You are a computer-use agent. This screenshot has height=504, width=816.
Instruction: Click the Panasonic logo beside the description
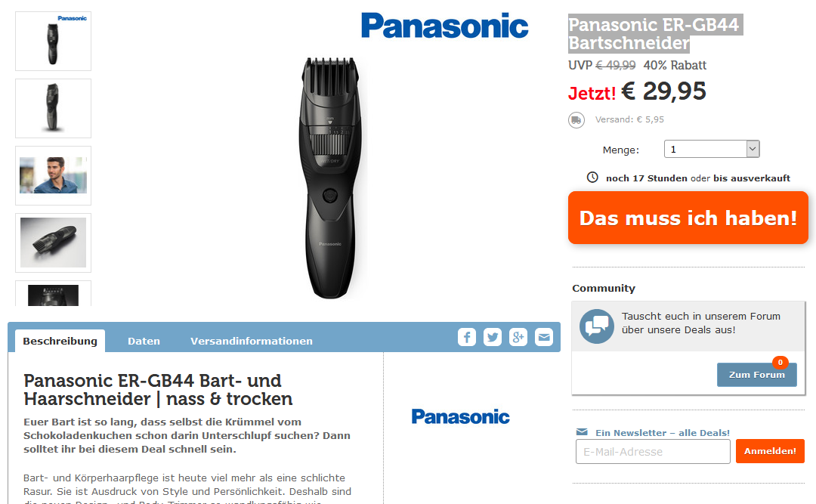461,416
